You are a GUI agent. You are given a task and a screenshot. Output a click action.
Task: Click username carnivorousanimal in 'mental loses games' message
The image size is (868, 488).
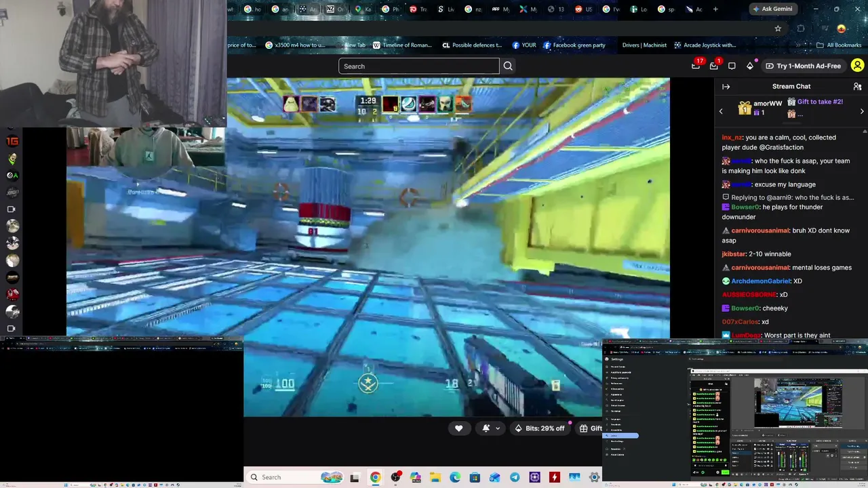coord(761,268)
